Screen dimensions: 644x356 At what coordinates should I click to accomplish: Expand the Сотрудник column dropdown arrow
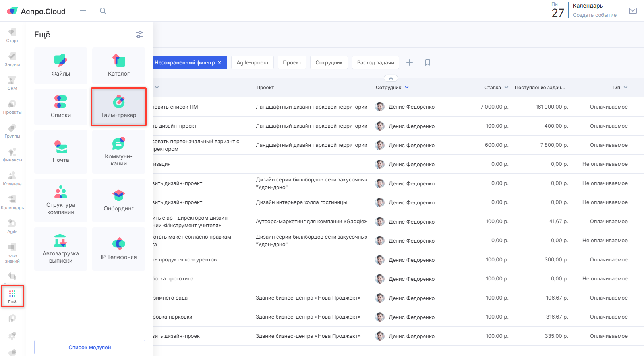coord(407,88)
